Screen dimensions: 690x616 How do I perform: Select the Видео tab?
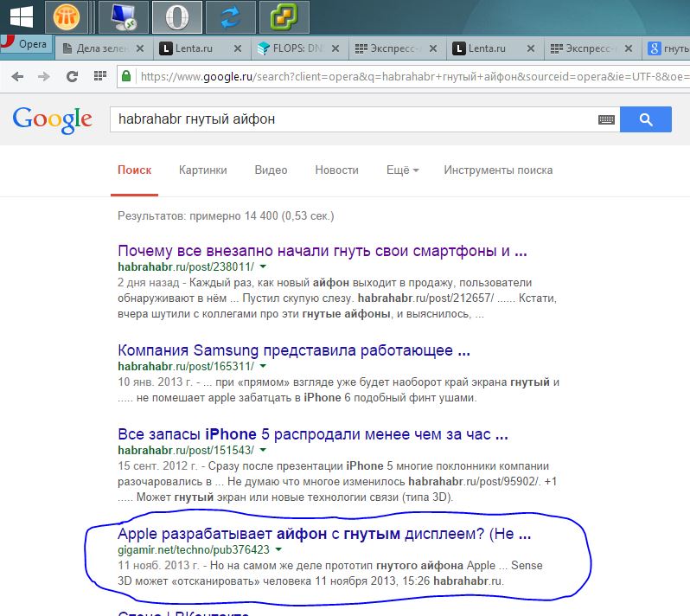272,170
